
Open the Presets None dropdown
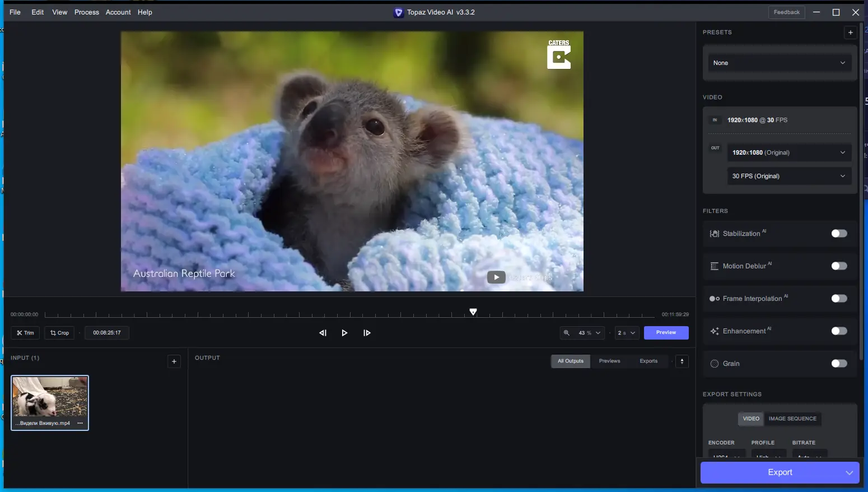779,63
